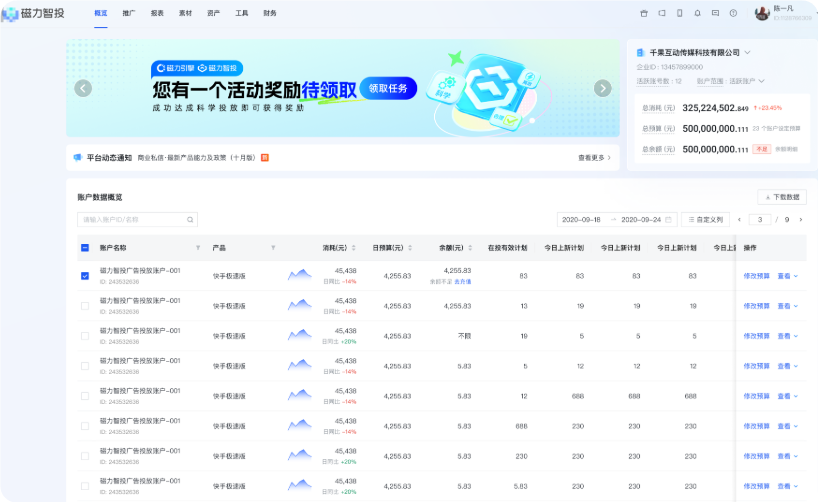The image size is (818, 502).
Task: Switch to the 资产 tab
Action: pos(213,13)
